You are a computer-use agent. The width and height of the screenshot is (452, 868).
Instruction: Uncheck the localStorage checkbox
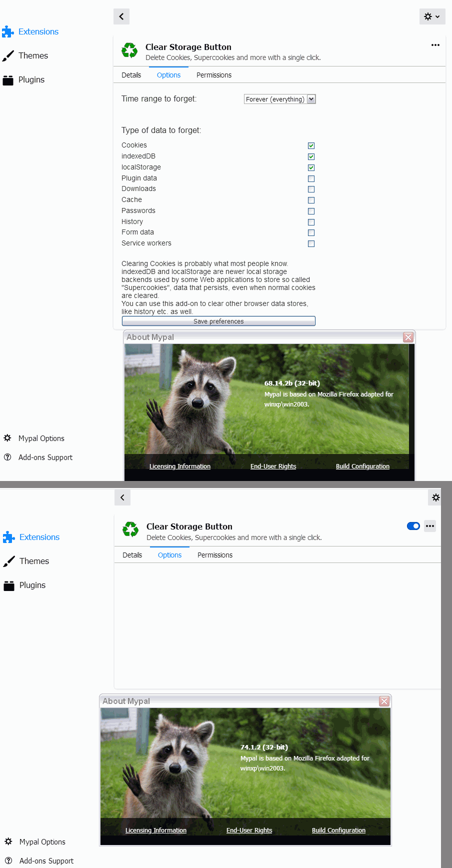(x=311, y=167)
